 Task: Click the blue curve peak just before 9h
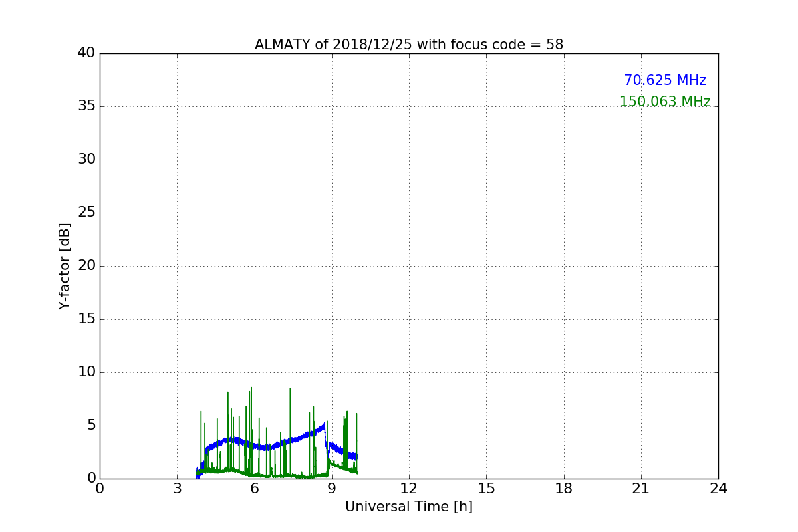point(324,424)
